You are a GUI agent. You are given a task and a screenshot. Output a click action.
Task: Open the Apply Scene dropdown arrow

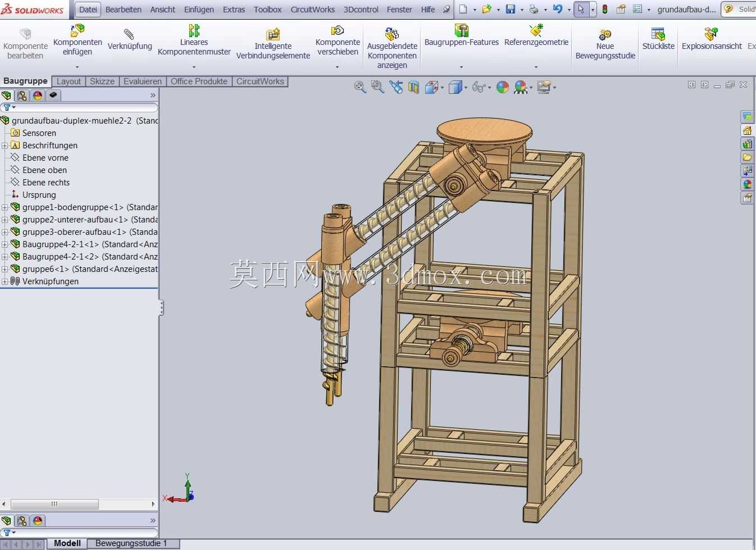(531, 88)
